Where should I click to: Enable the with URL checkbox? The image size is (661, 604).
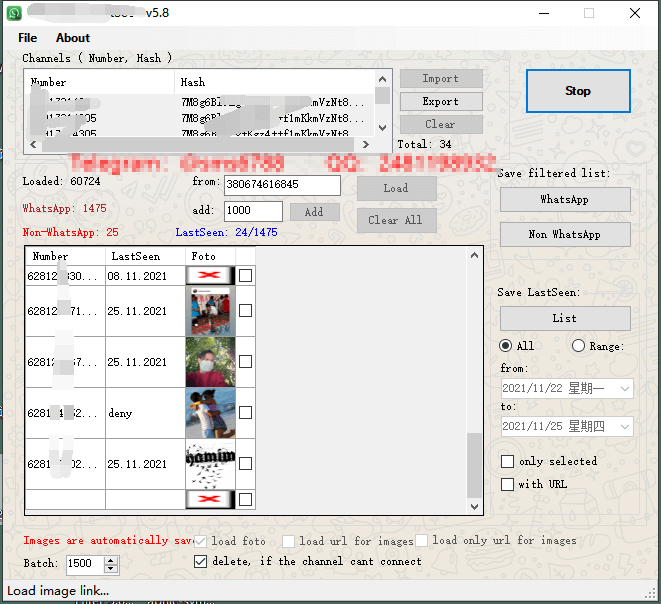point(507,484)
